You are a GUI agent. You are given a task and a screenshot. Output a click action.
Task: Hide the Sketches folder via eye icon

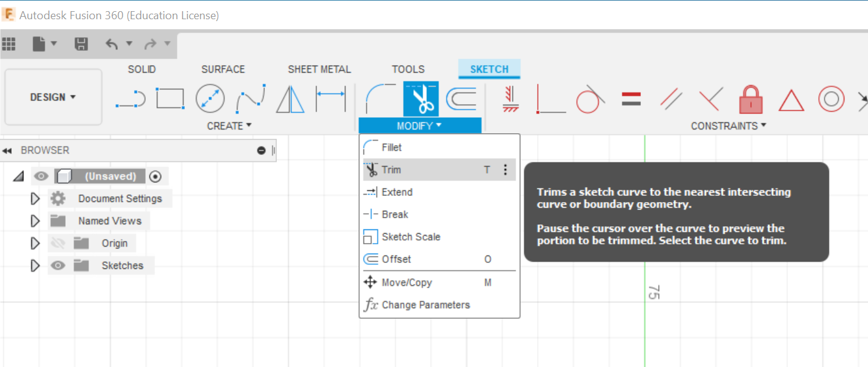pos(58,266)
